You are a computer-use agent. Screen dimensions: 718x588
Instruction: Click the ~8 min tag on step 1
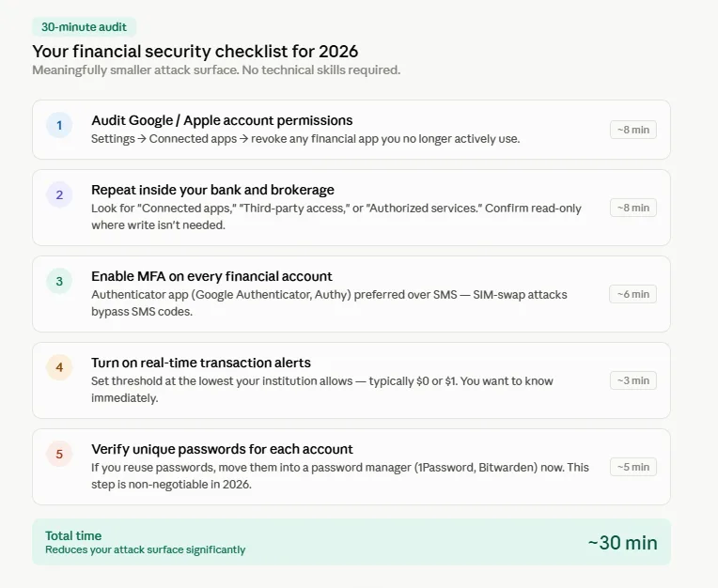[x=632, y=130]
